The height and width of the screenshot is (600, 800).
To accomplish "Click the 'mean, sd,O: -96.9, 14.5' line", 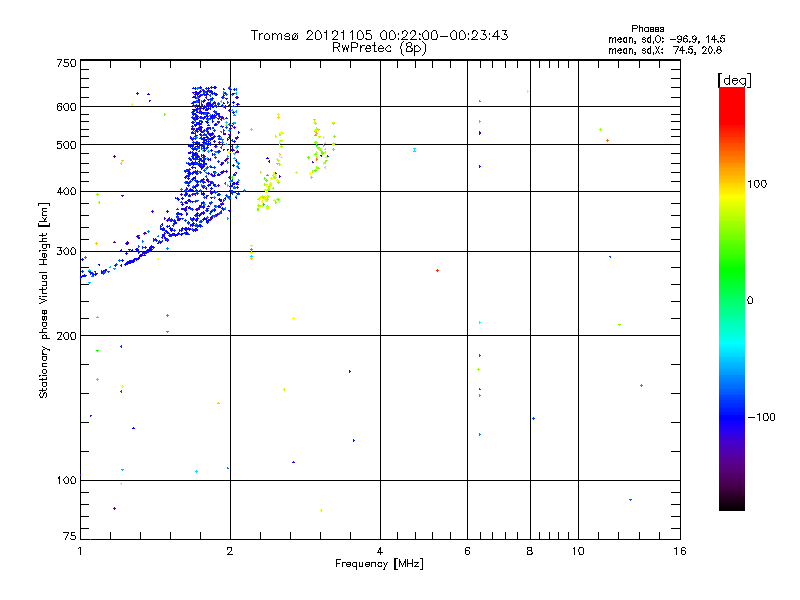I will pyautogui.click(x=666, y=39).
